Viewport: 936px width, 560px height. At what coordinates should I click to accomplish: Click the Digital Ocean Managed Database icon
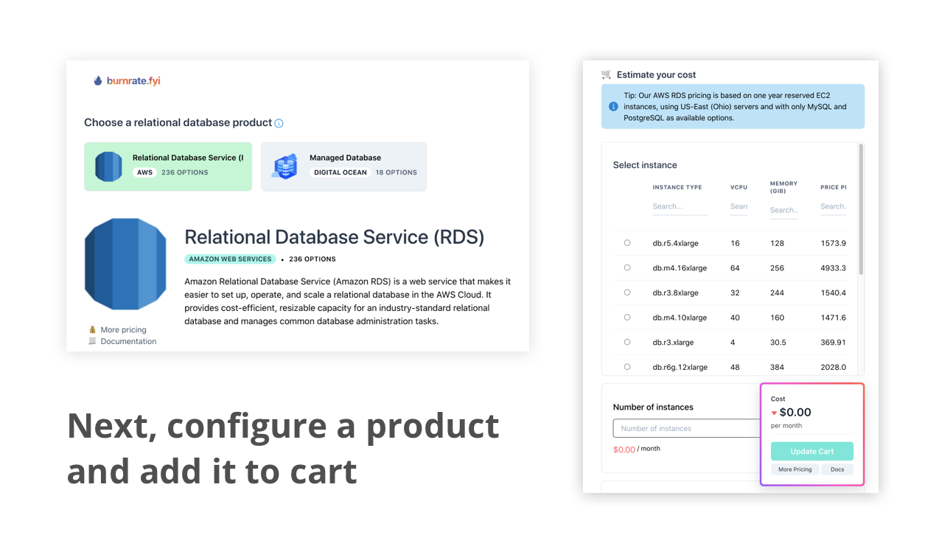pos(284,167)
